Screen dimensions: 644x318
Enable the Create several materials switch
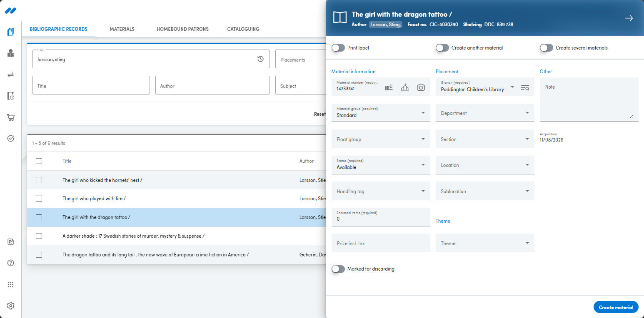click(546, 48)
